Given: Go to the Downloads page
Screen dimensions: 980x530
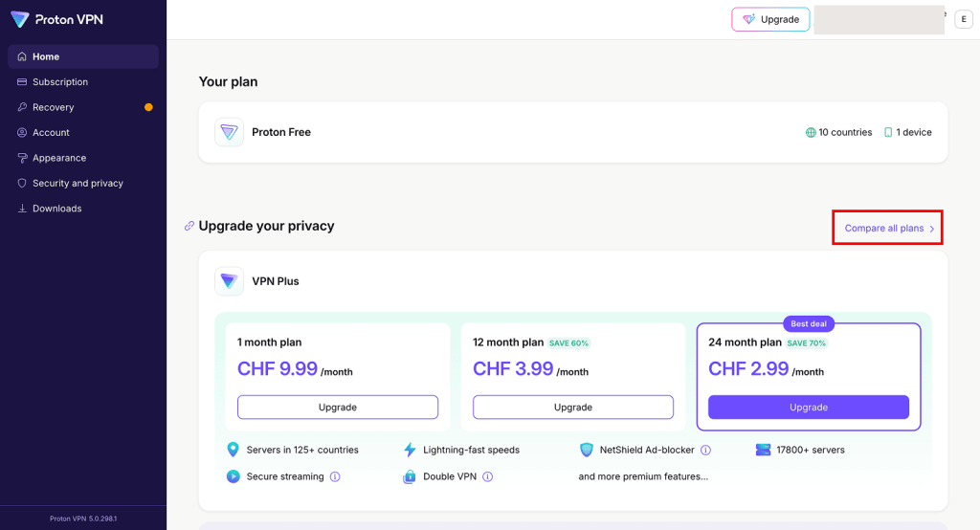Looking at the screenshot, I should click(x=83, y=209).
